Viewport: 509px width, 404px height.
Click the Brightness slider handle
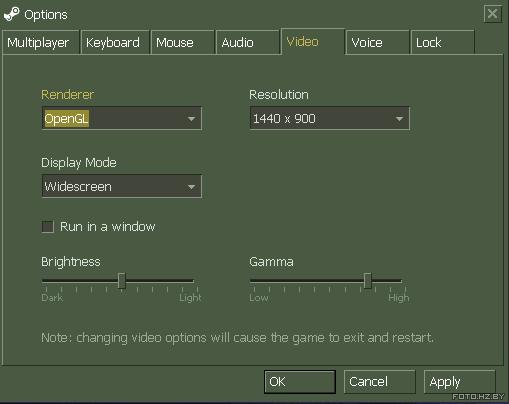(122, 281)
